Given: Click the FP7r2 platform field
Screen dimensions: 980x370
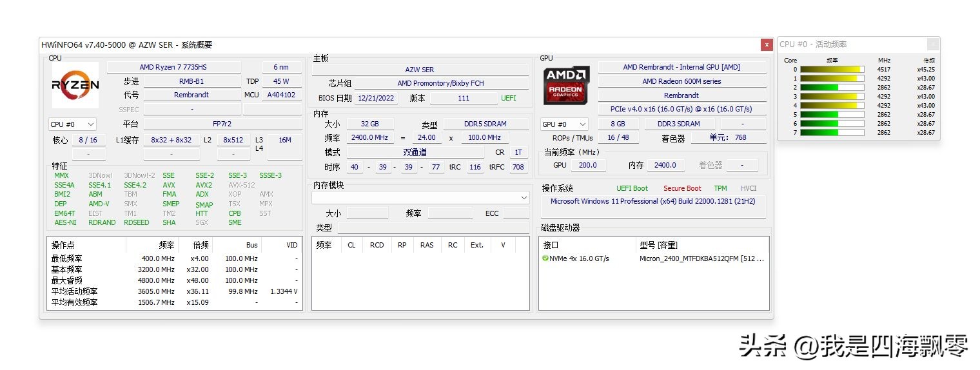Looking at the screenshot, I should (x=222, y=124).
